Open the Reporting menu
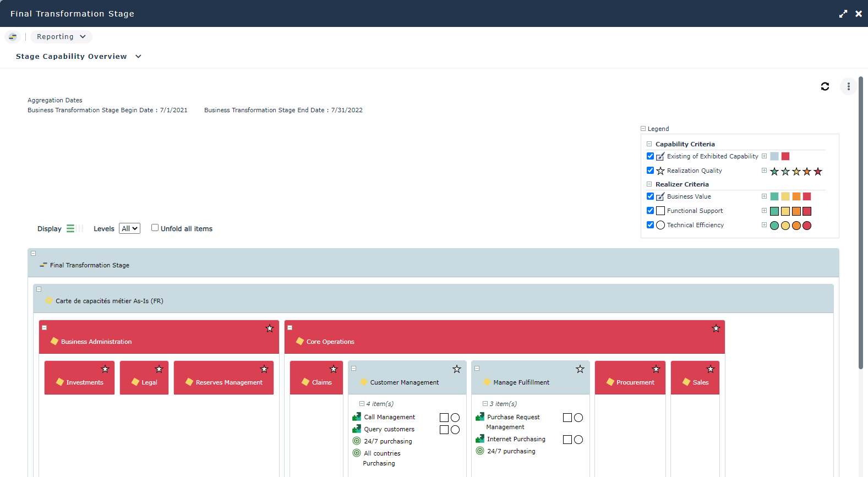 61,37
